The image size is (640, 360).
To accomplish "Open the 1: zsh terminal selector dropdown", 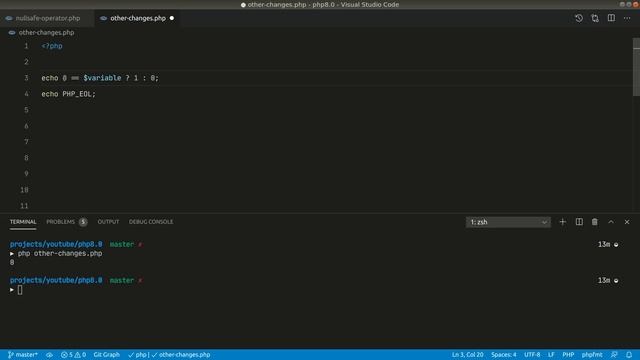I will tap(508, 222).
